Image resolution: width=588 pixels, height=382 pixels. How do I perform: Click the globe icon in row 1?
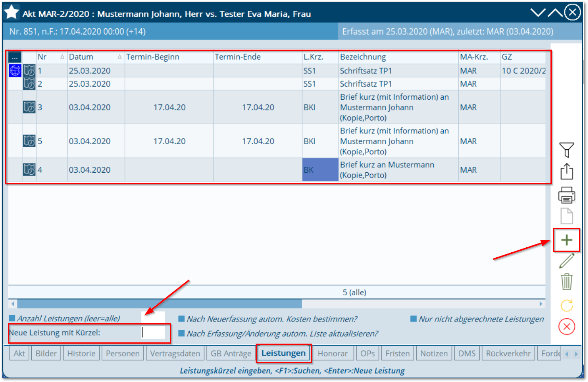[x=15, y=70]
